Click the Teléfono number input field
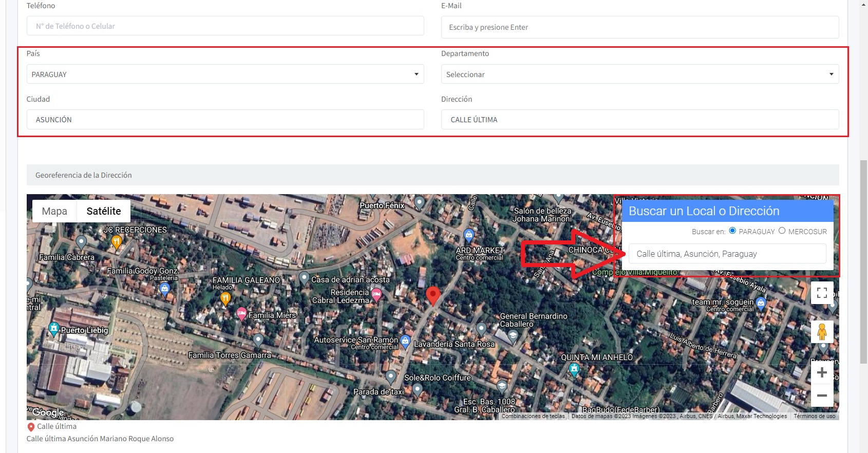The image size is (868, 453). tap(225, 26)
